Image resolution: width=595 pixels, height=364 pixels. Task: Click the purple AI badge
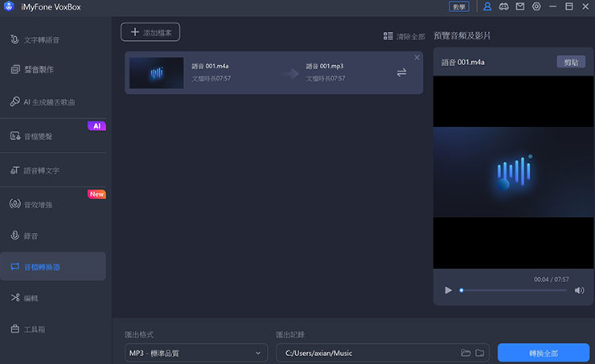[96, 126]
